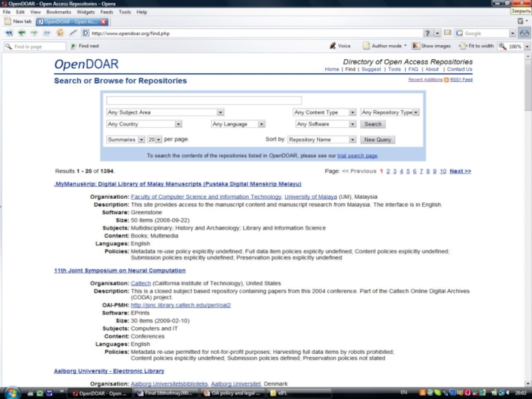Click the New tab button
Screen dimensions: 532x399
pyautogui.click(x=18, y=21)
